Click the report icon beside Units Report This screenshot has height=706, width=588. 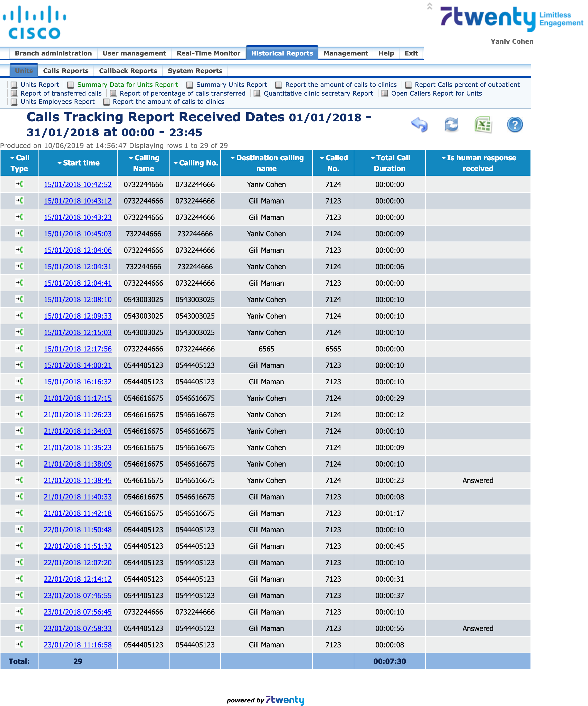[14, 85]
